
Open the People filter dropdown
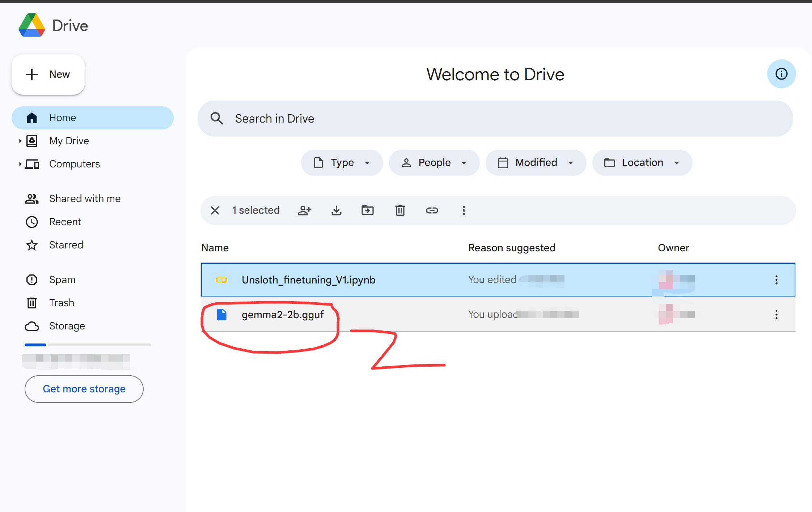click(x=434, y=163)
